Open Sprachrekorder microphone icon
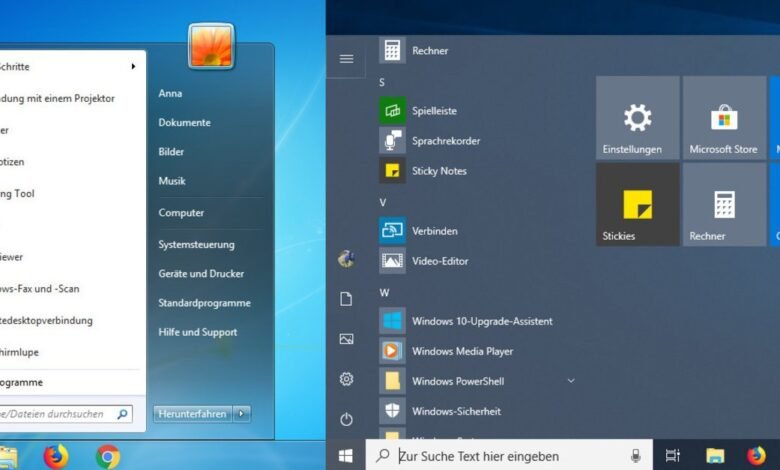This screenshot has height=470, width=780. coord(392,140)
